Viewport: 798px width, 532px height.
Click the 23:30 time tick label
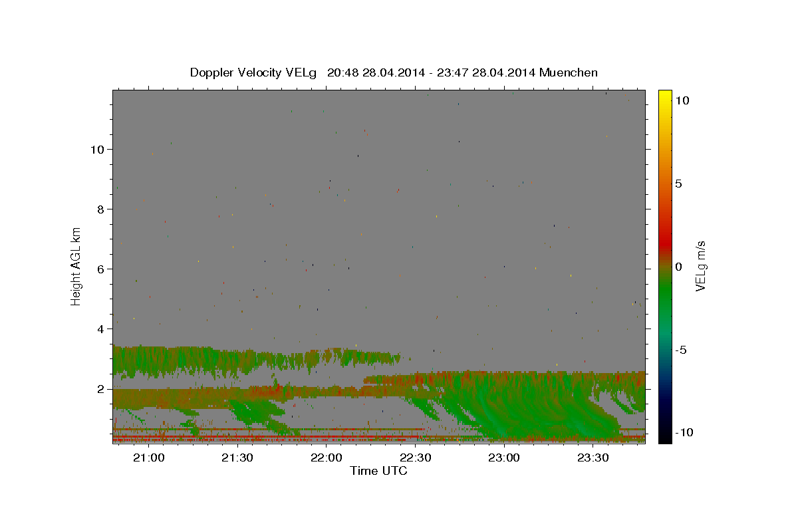593,458
